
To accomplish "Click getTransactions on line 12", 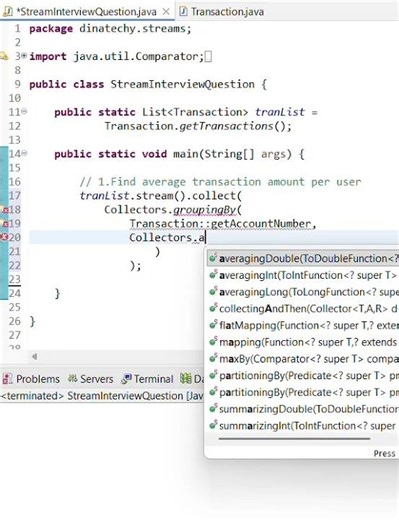I will tap(226, 126).
